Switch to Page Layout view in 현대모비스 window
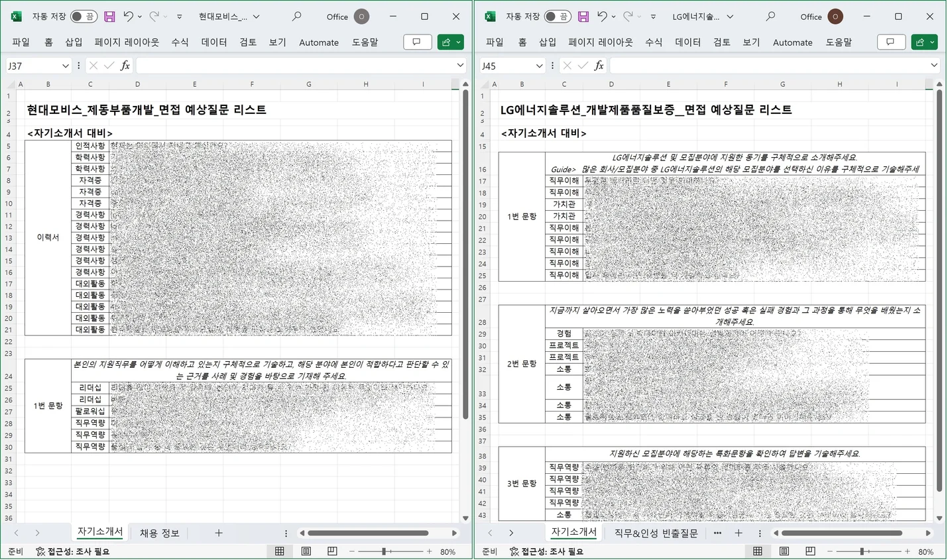948x560 pixels. pyautogui.click(x=306, y=551)
